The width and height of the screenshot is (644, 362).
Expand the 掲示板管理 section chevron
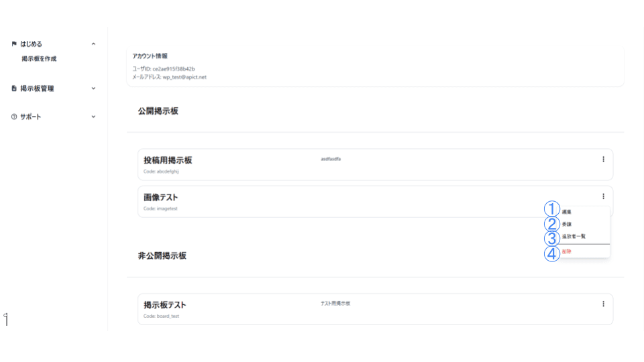point(93,88)
